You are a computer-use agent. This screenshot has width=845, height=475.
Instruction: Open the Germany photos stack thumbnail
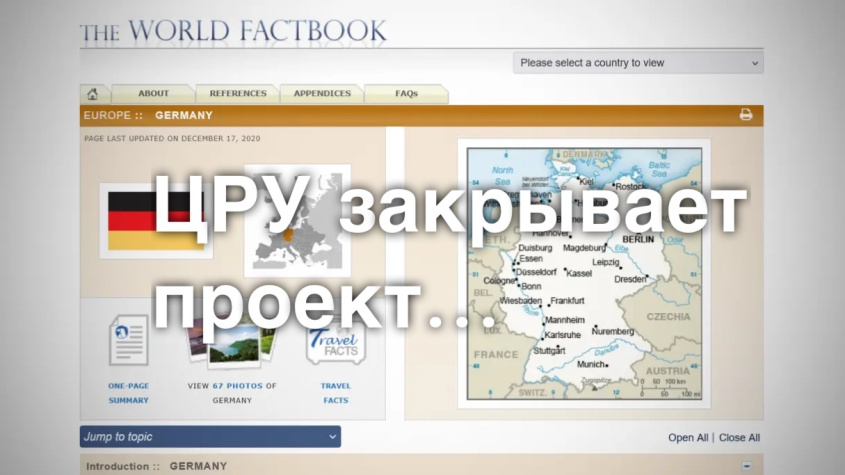(x=232, y=342)
